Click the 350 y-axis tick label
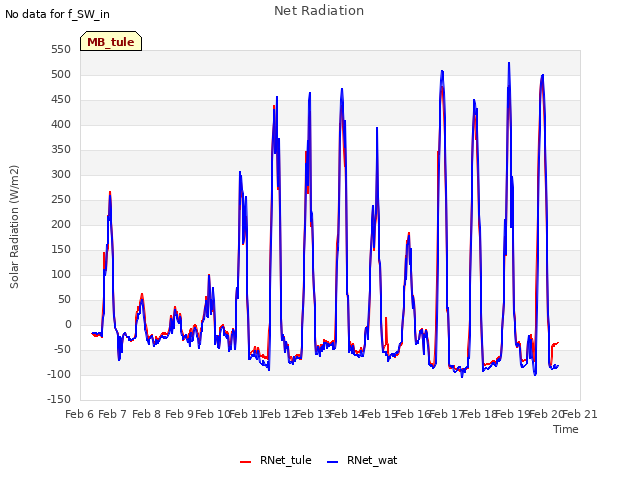Viewport: 640px width, 480px height. pos(61,149)
